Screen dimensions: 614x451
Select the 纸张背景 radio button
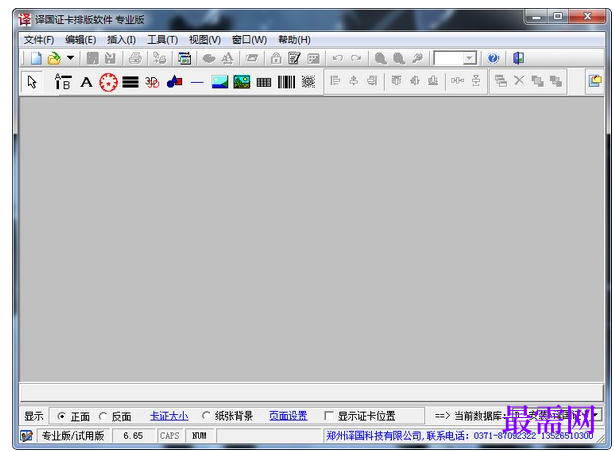[x=206, y=416]
